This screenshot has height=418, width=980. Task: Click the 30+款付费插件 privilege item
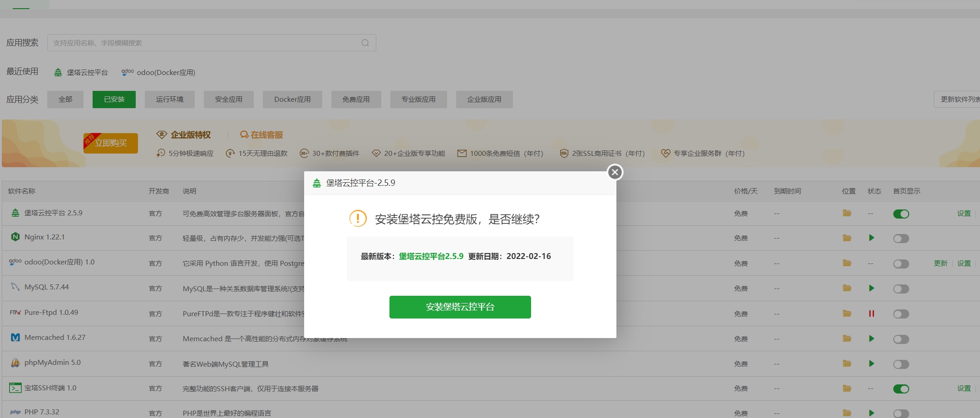point(330,154)
